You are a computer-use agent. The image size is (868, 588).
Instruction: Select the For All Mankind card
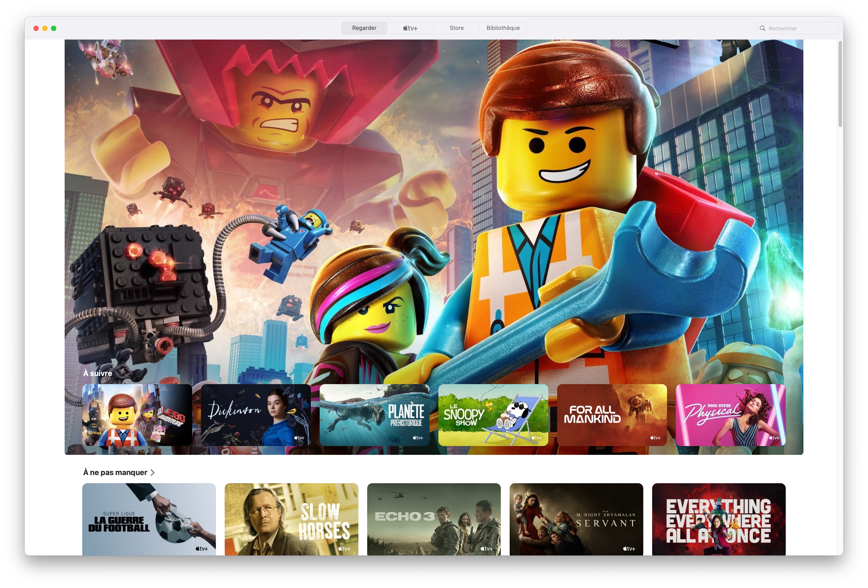pyautogui.click(x=612, y=415)
